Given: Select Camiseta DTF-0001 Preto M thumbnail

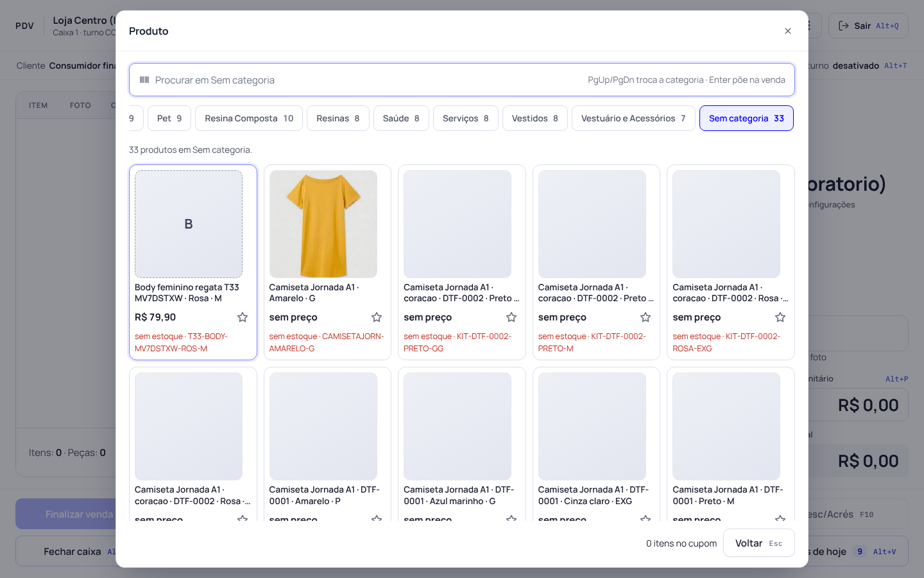Looking at the screenshot, I should (x=726, y=426).
